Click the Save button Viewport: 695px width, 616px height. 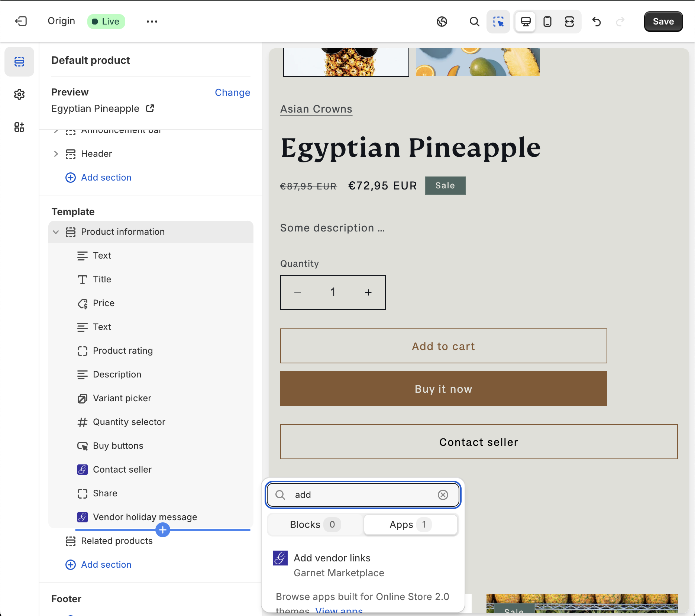click(663, 22)
